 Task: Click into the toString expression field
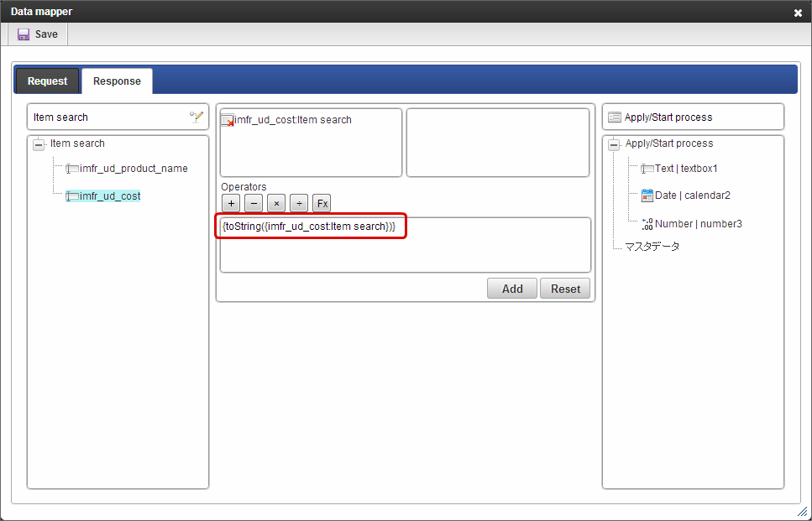pyautogui.click(x=406, y=245)
